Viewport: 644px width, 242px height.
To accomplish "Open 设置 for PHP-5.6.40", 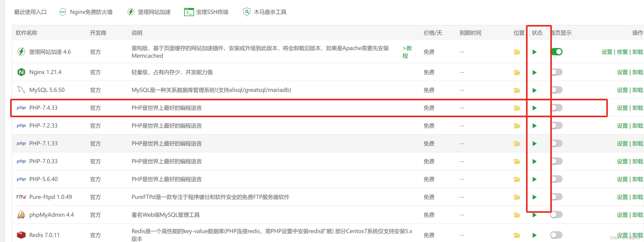I will tap(622, 179).
